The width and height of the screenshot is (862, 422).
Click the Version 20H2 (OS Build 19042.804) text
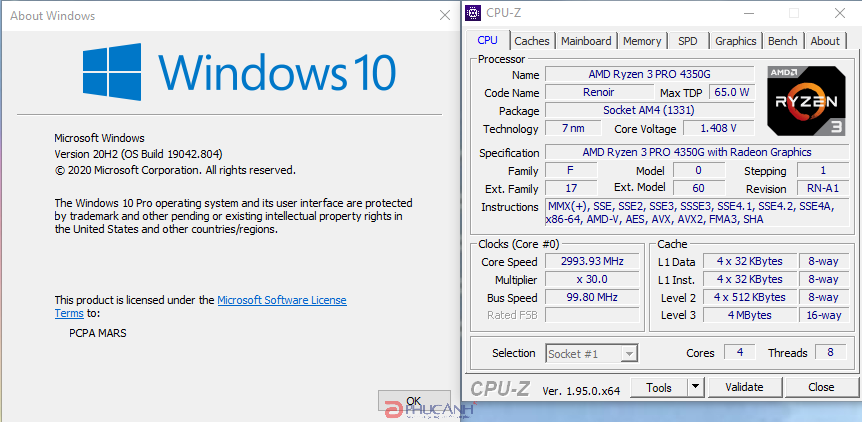[139, 154]
